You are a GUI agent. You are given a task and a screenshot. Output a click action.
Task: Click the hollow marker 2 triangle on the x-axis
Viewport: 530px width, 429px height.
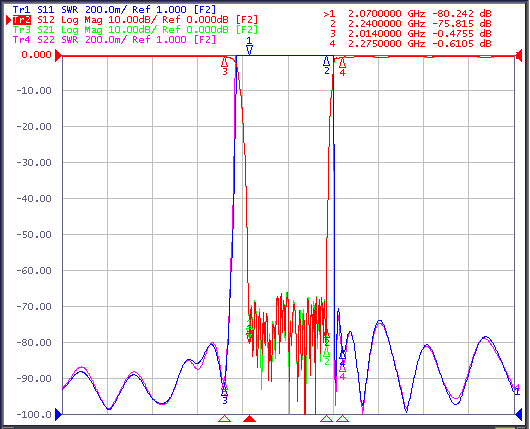[327, 419]
